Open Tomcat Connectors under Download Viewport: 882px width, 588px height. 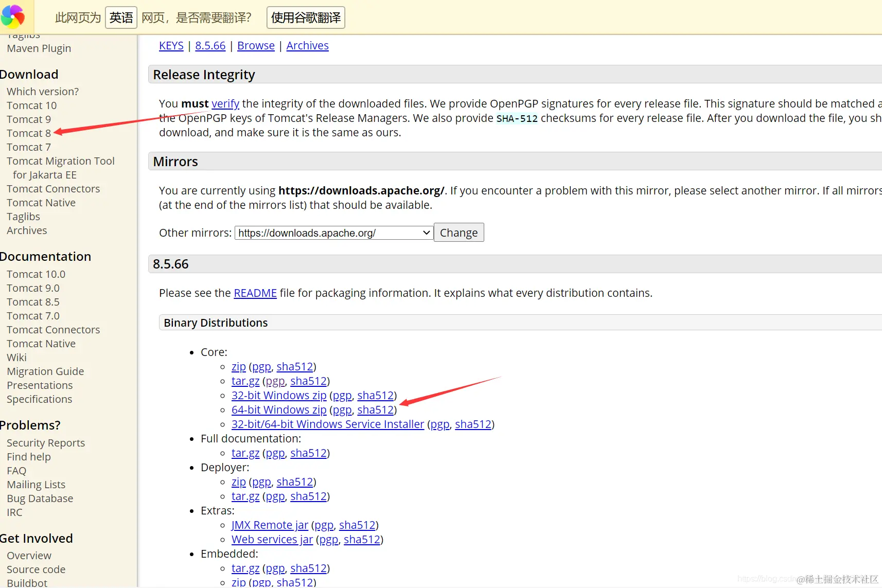pos(54,189)
